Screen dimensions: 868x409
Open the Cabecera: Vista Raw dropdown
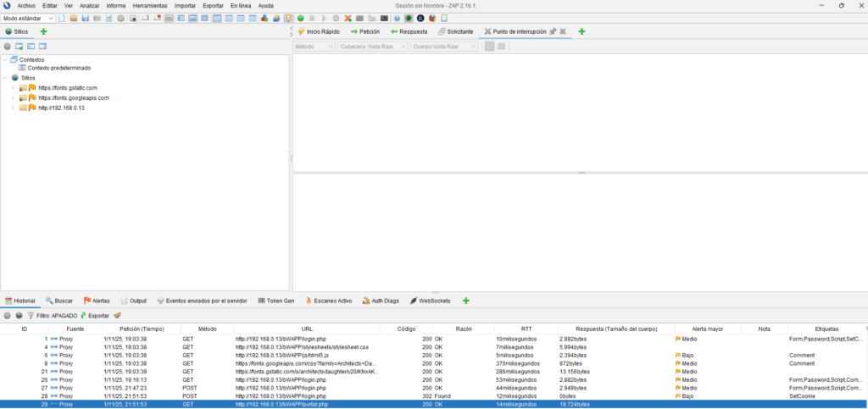coord(371,47)
